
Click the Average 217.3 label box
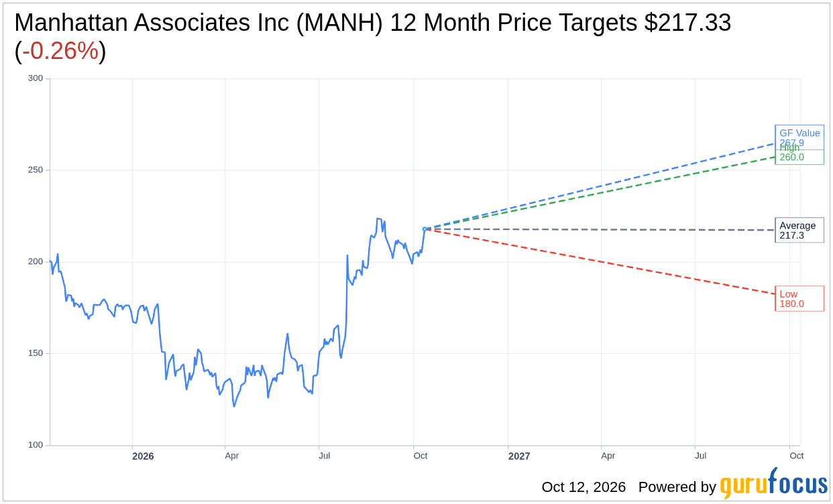click(799, 231)
